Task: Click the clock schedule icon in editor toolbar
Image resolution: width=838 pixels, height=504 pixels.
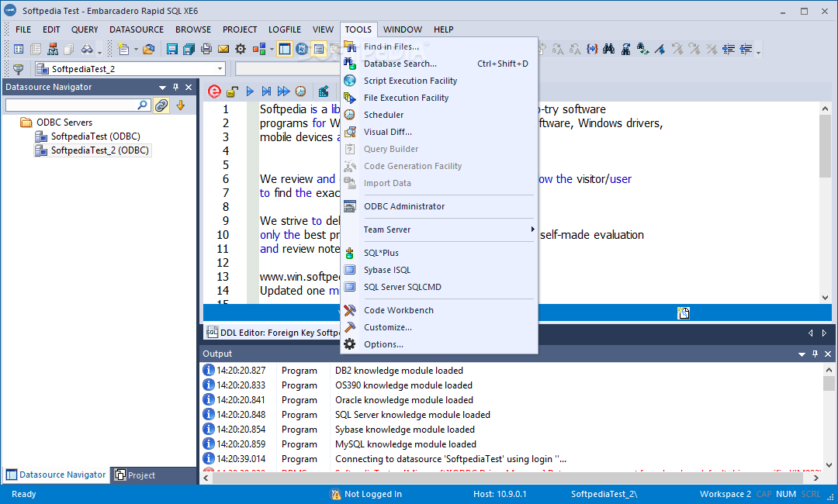Action: pos(301,91)
